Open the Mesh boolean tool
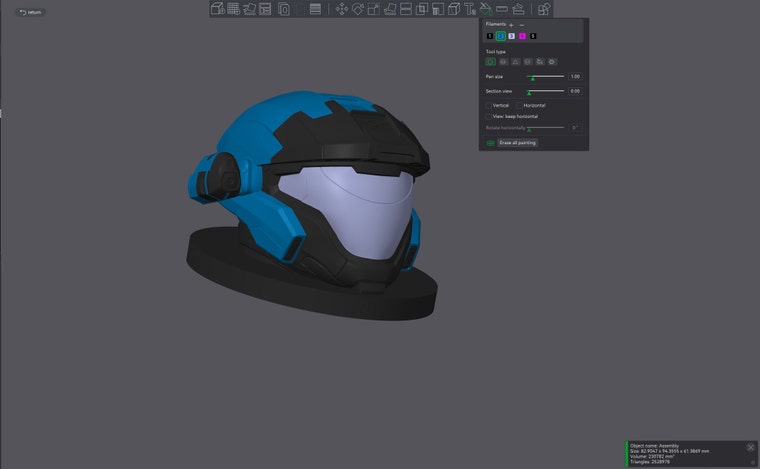The width and height of the screenshot is (760, 469). click(x=422, y=9)
